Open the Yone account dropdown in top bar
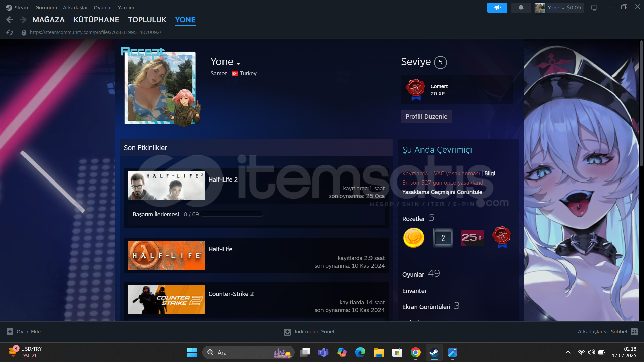This screenshot has height=362, width=644. click(556, 8)
